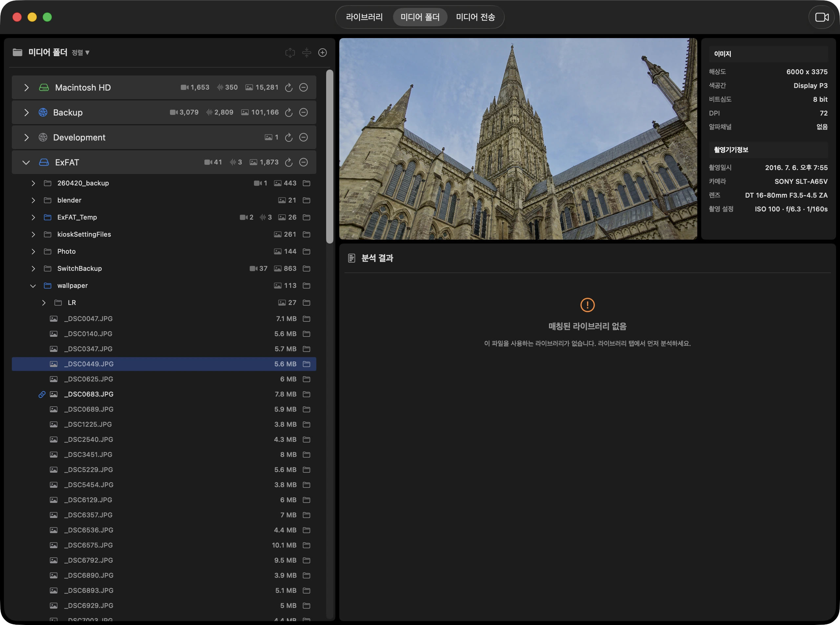Refresh the Backup volume
The width and height of the screenshot is (840, 625).
[x=288, y=112]
